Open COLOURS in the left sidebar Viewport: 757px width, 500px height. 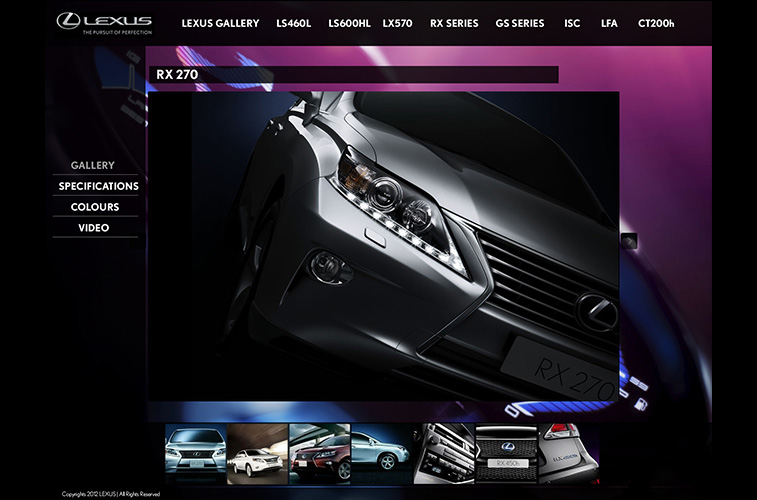point(95,207)
